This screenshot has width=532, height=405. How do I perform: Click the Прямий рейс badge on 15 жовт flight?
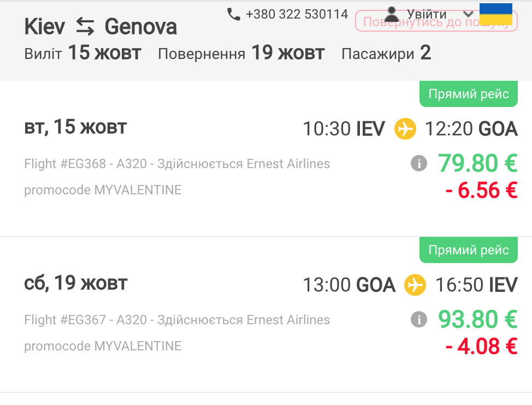(469, 94)
